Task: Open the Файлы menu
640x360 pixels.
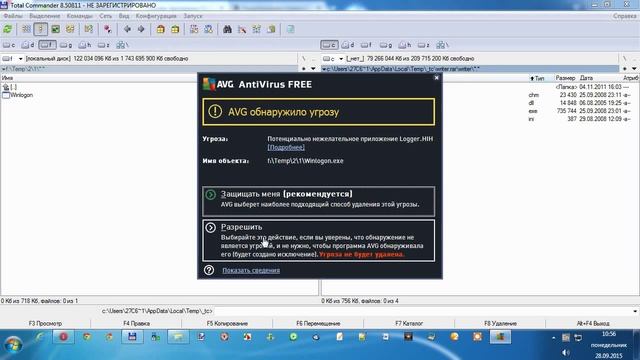Action: [13, 16]
